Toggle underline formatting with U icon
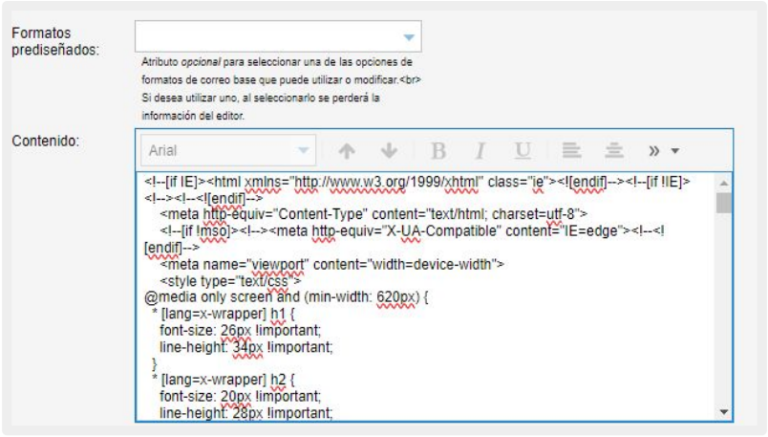768x437 pixels. [x=522, y=150]
